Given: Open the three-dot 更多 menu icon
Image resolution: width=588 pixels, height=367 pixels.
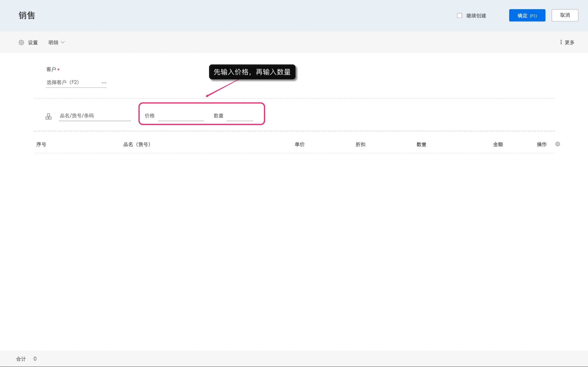Looking at the screenshot, I should click(561, 42).
